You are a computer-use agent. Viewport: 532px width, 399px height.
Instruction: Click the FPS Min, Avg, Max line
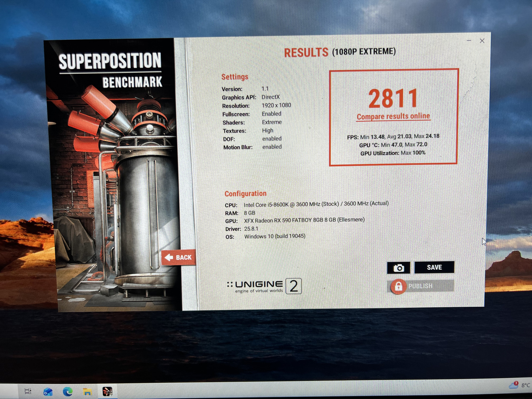click(393, 136)
